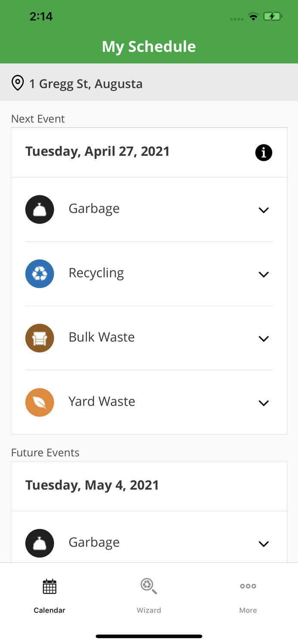Tap the More ellipsis icon

point(248,586)
